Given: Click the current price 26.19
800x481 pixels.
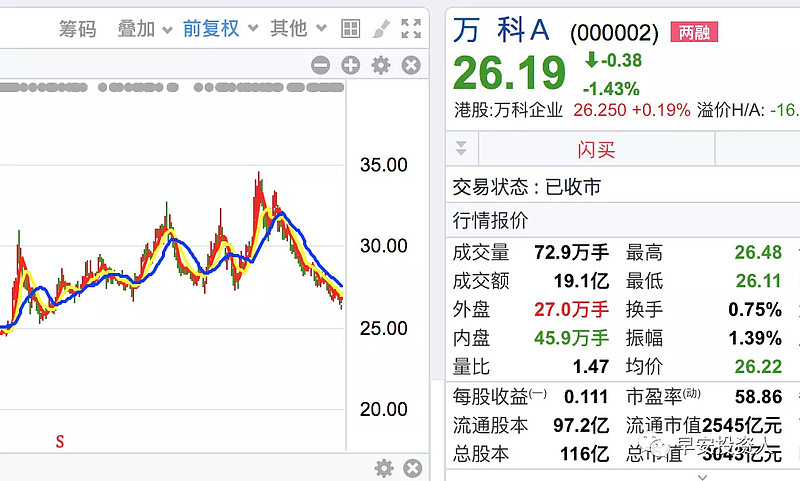Looking at the screenshot, I should pos(509,73).
